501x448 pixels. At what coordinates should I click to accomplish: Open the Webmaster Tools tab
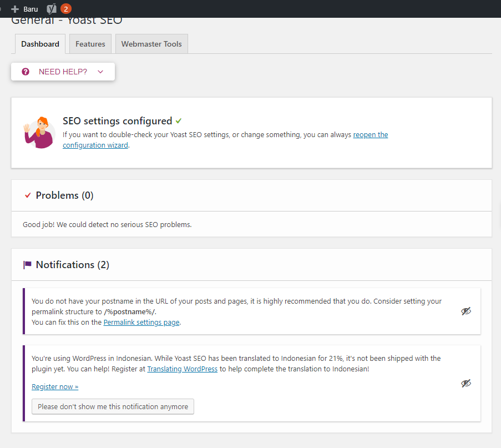pos(151,44)
